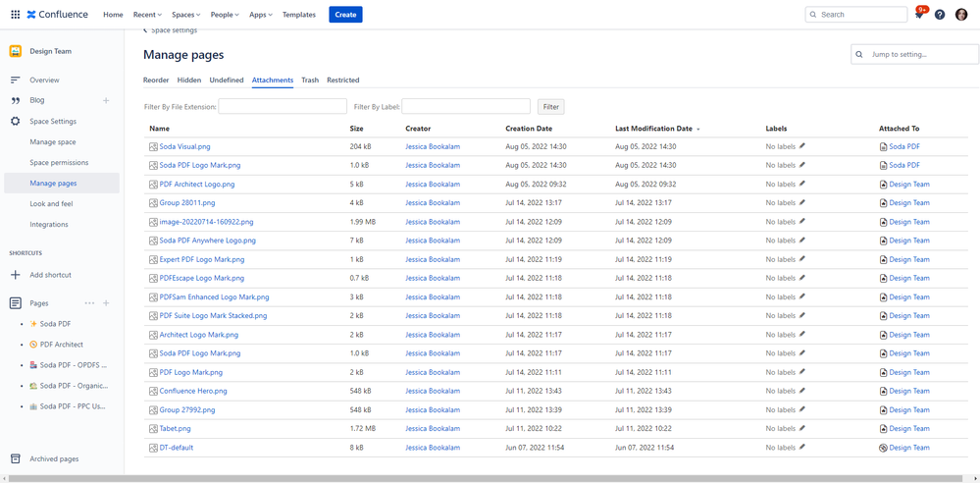This screenshot has height=483, width=980.
Task: Switch to the Trash tab
Action: [310, 80]
